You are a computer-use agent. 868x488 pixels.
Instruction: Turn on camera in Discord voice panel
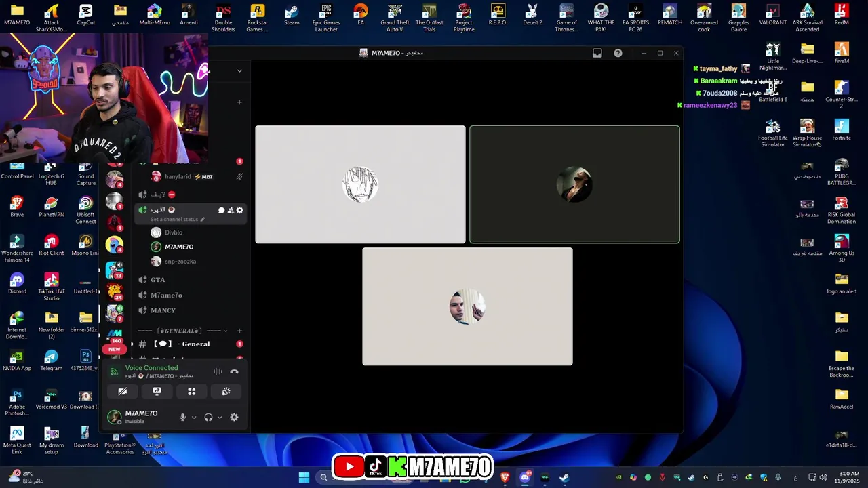click(123, 392)
